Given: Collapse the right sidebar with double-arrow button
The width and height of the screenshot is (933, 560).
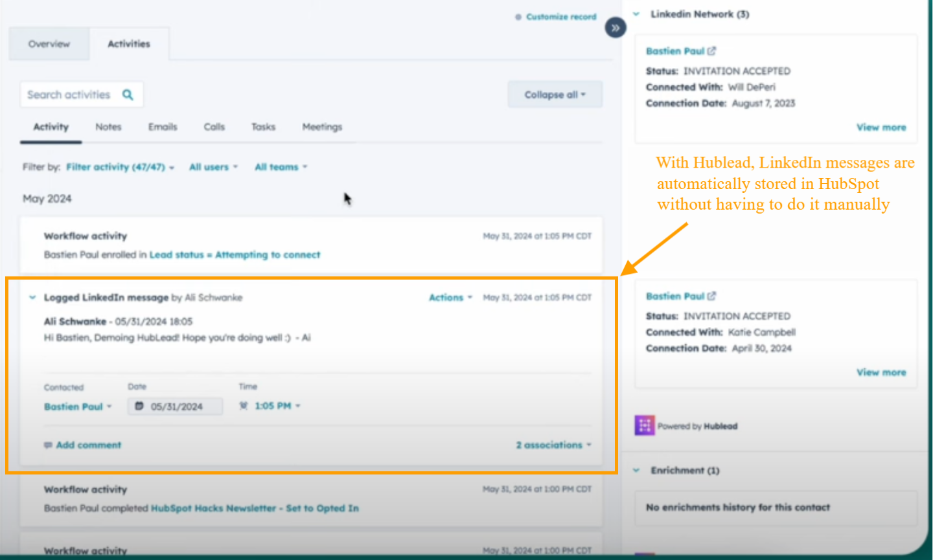Looking at the screenshot, I should (x=616, y=28).
